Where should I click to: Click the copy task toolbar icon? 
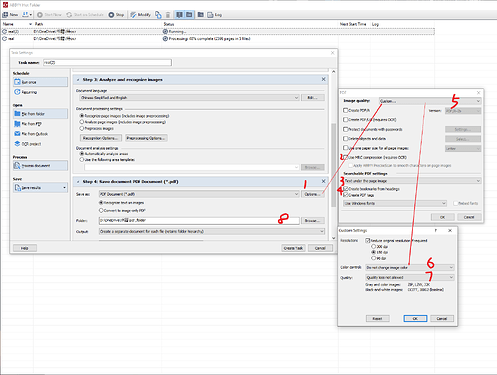tap(158, 15)
